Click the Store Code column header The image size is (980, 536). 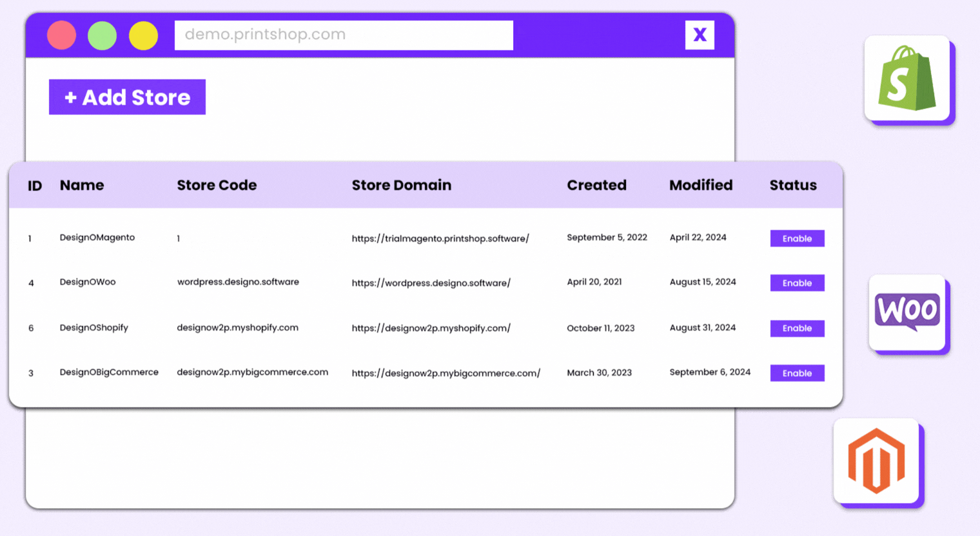coord(217,186)
